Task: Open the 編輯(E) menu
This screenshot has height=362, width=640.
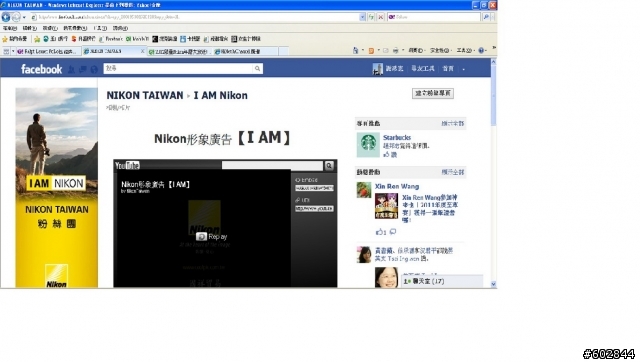Action: [x=29, y=28]
